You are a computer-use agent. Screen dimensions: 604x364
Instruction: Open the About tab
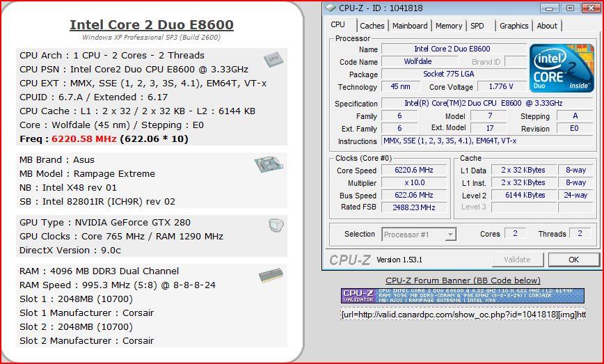547,26
